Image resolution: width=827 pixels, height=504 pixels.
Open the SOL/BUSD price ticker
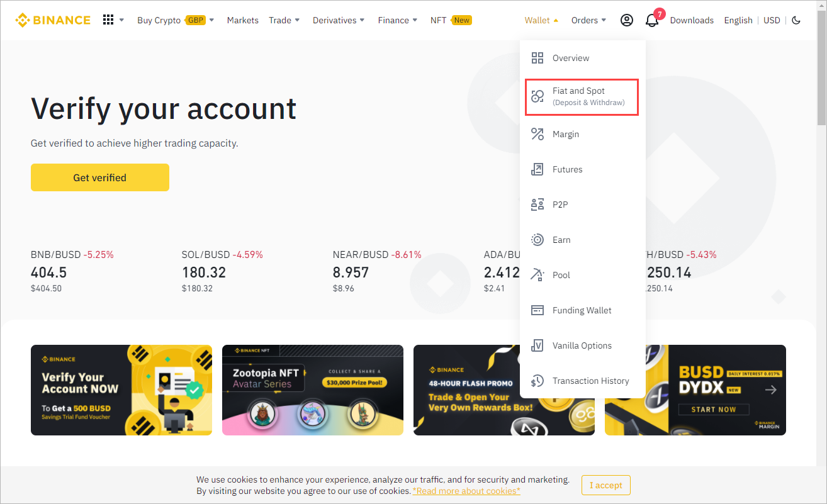click(222, 271)
